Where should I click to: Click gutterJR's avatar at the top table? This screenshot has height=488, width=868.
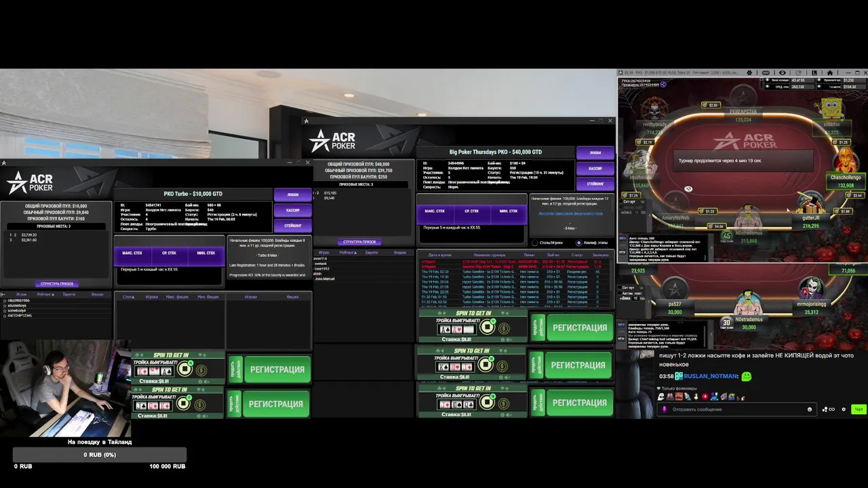click(x=810, y=202)
